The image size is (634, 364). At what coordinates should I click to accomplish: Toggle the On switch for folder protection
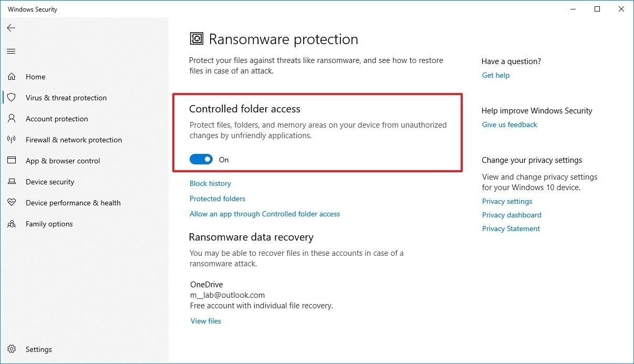[x=201, y=159]
